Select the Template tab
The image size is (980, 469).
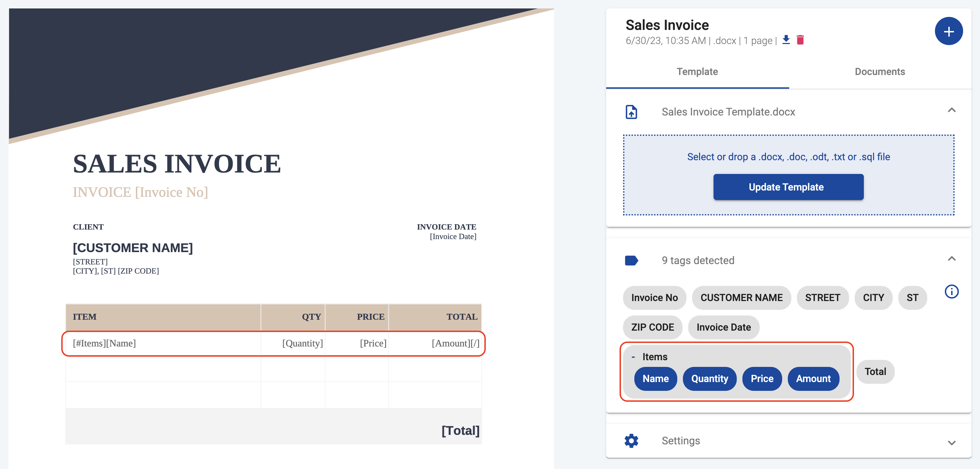point(697,71)
